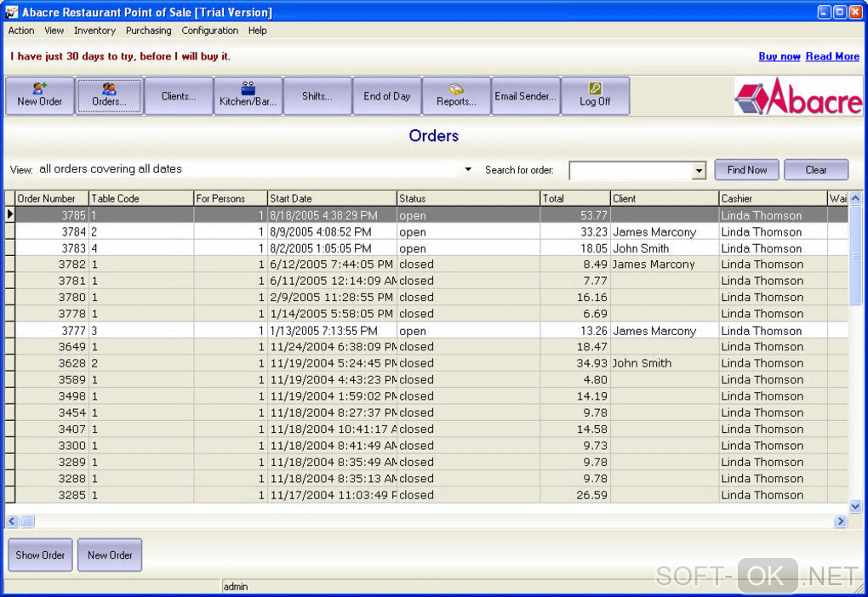The height and width of the screenshot is (597, 868).
Task: Follow the Buy now link
Action: [779, 56]
